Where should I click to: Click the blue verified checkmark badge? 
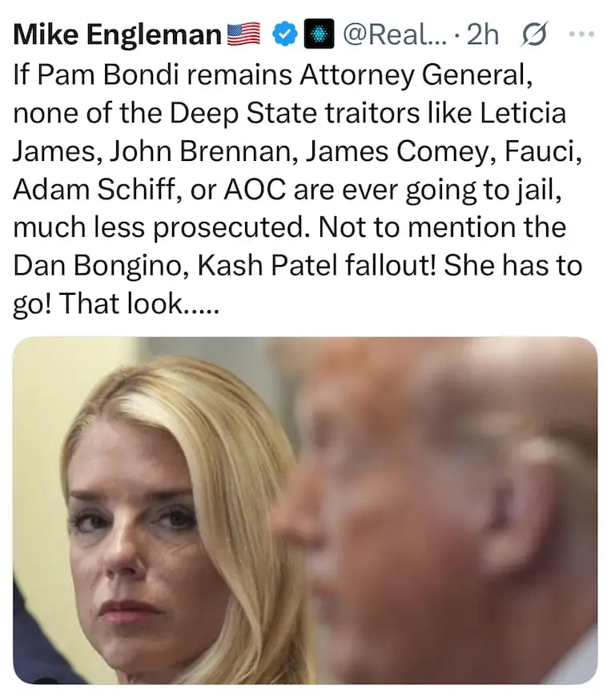click(x=285, y=34)
